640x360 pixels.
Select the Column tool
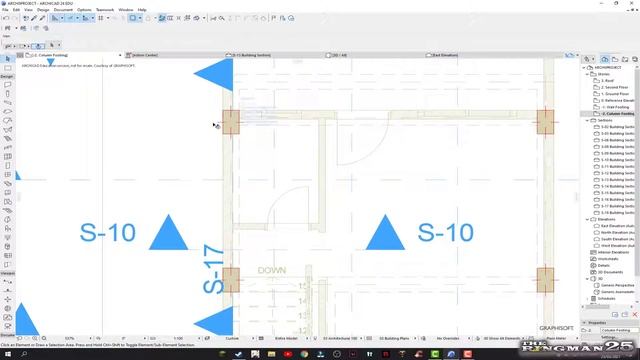(x=7, y=94)
